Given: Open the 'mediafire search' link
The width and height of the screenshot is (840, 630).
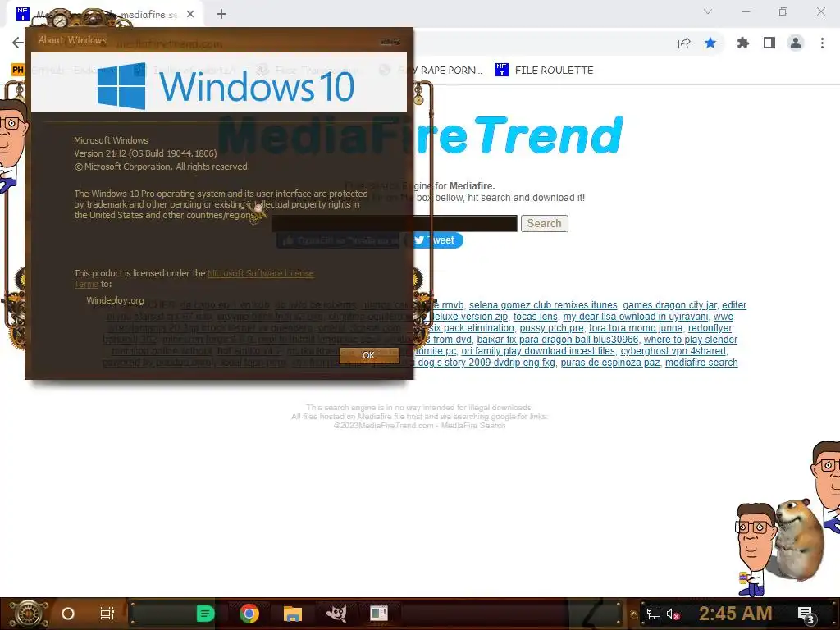Looking at the screenshot, I should tap(701, 363).
